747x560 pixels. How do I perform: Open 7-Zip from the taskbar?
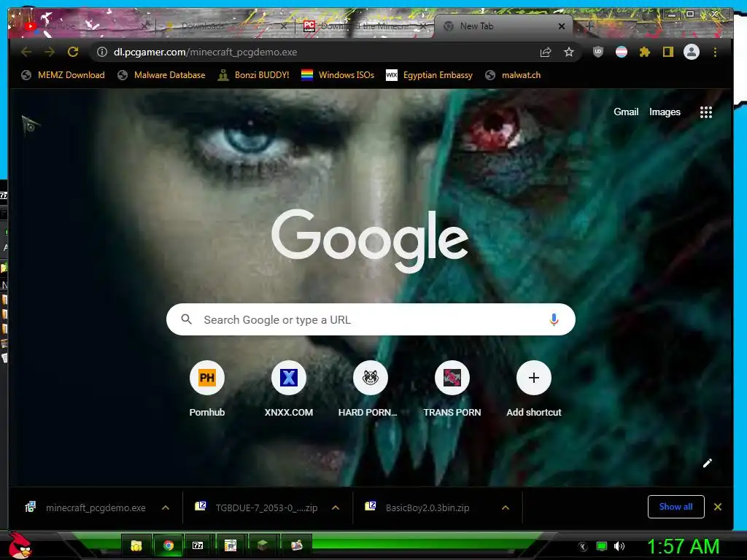(198, 545)
